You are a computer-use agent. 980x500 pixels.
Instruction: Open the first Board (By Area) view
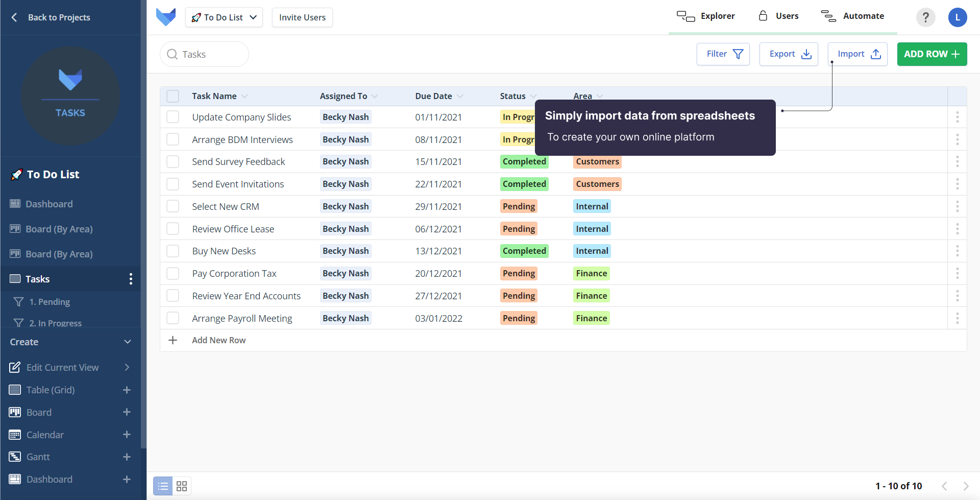point(59,229)
